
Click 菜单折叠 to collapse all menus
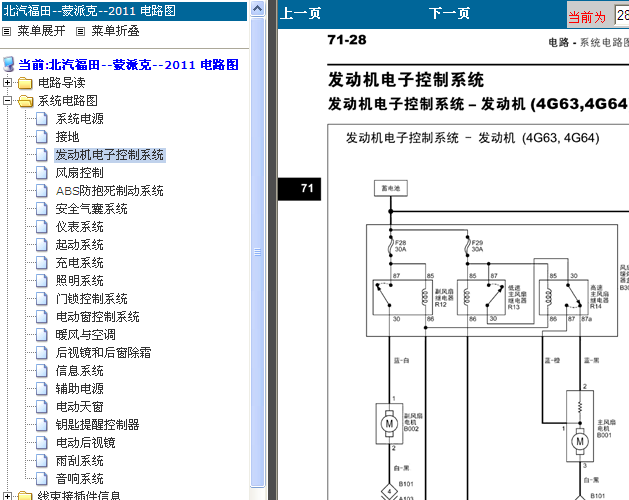115,31
